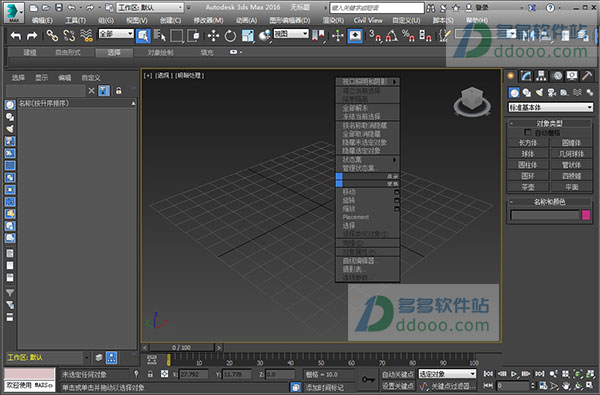Click the keyword search box in title bar
Viewport: 600px width, 395px height.
click(x=377, y=8)
